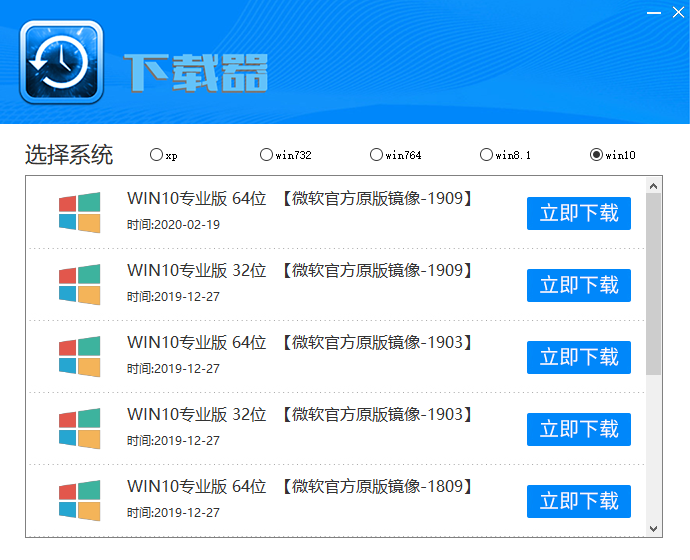
Task: Click the list's vertical scrollbar thumb
Action: click(654, 284)
